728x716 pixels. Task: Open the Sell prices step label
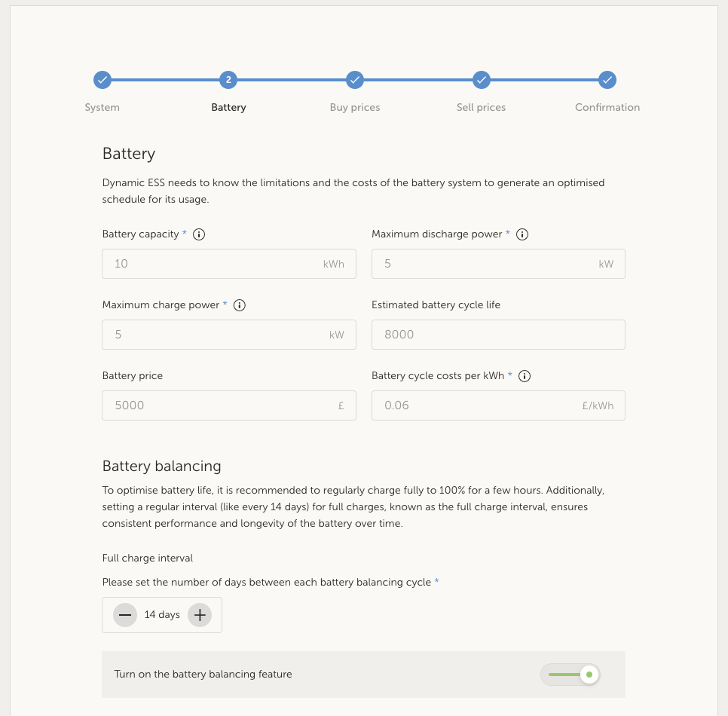tap(481, 108)
